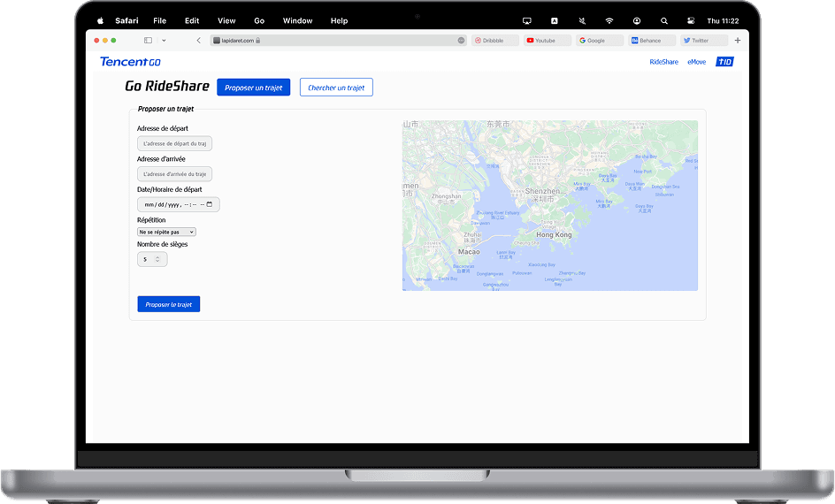Open macOS Spotlight search icon
The image size is (835, 504).
pyautogui.click(x=664, y=20)
